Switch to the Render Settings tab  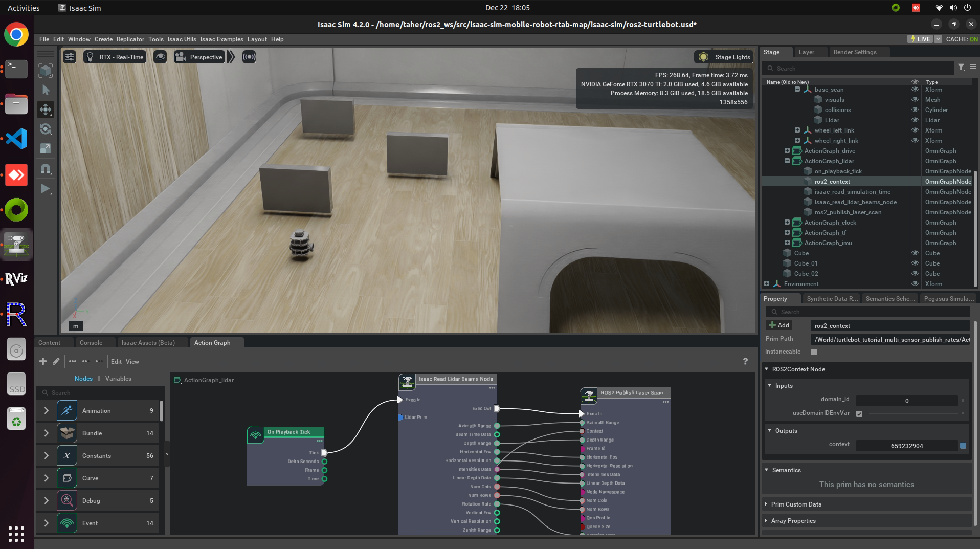point(855,52)
